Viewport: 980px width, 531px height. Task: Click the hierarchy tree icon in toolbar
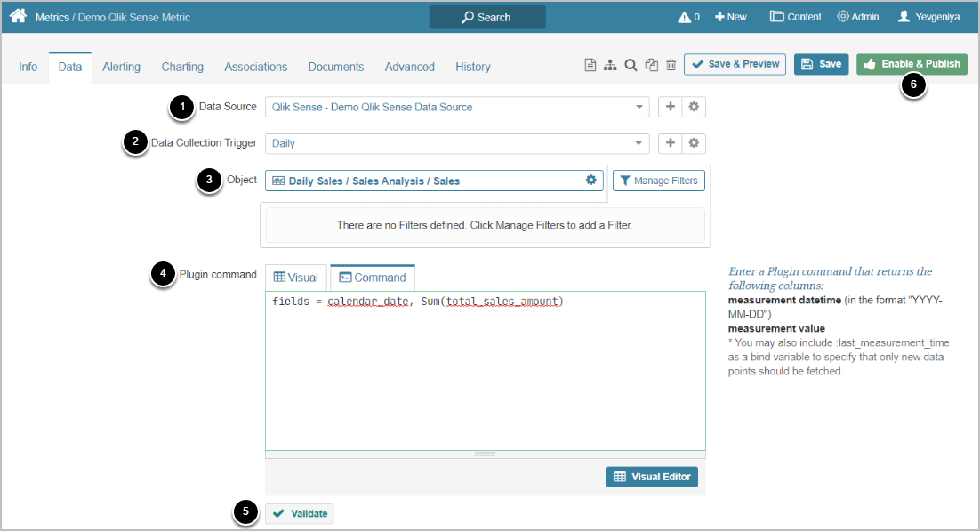pos(610,64)
